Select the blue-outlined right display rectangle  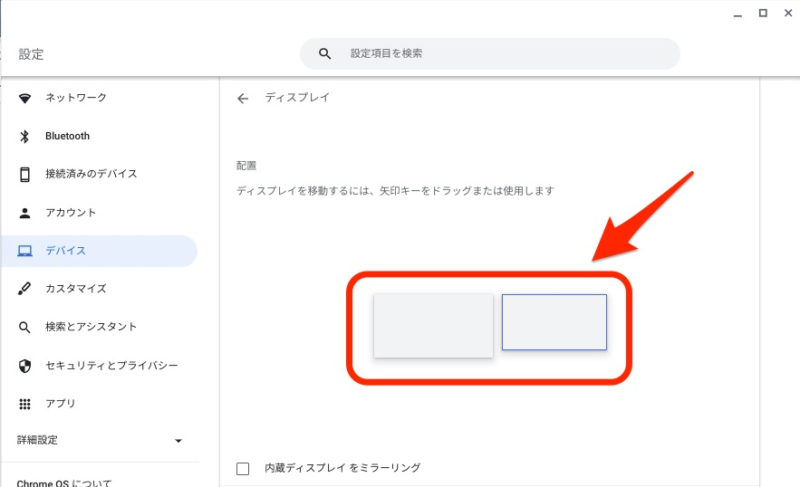[554, 322]
